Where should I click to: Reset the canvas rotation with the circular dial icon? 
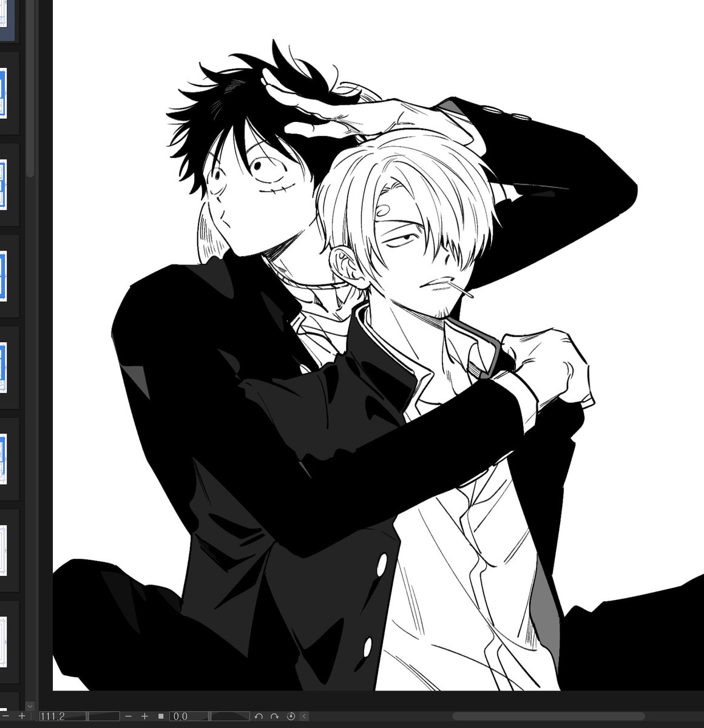[x=291, y=716]
